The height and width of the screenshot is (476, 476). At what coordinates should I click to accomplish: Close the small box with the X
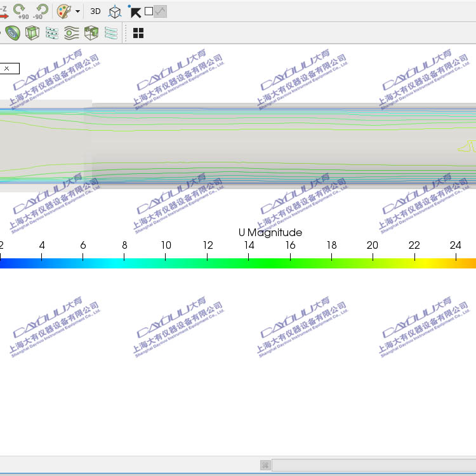click(x=7, y=69)
